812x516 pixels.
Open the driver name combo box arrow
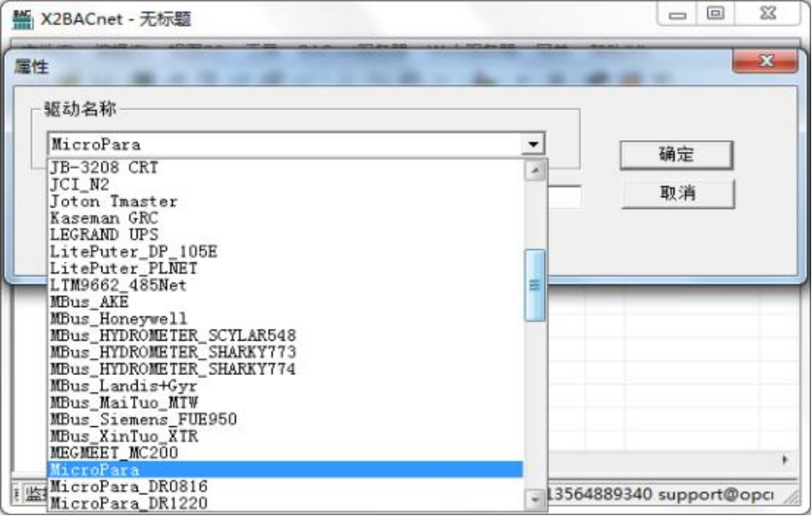[533, 144]
